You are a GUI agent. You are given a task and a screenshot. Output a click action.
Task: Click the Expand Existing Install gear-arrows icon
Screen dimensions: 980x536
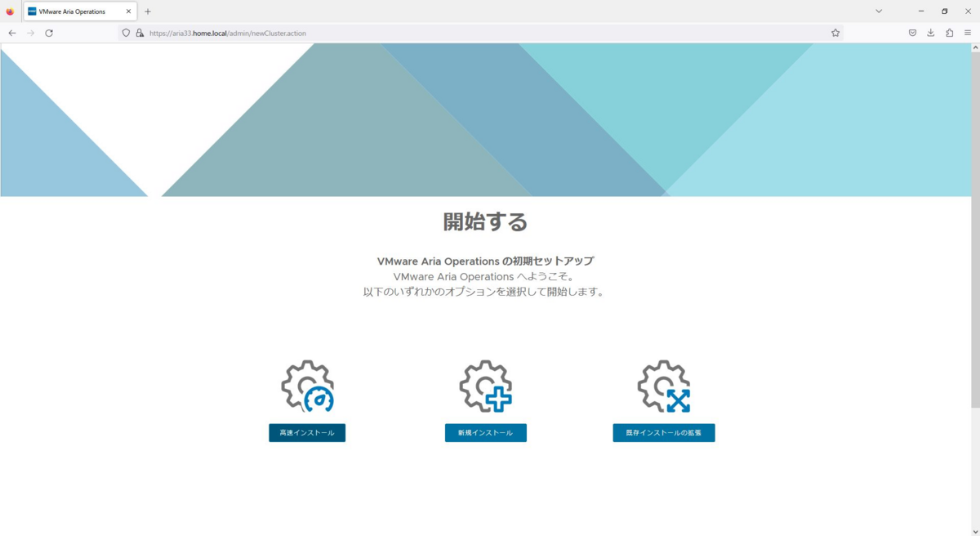pyautogui.click(x=664, y=386)
